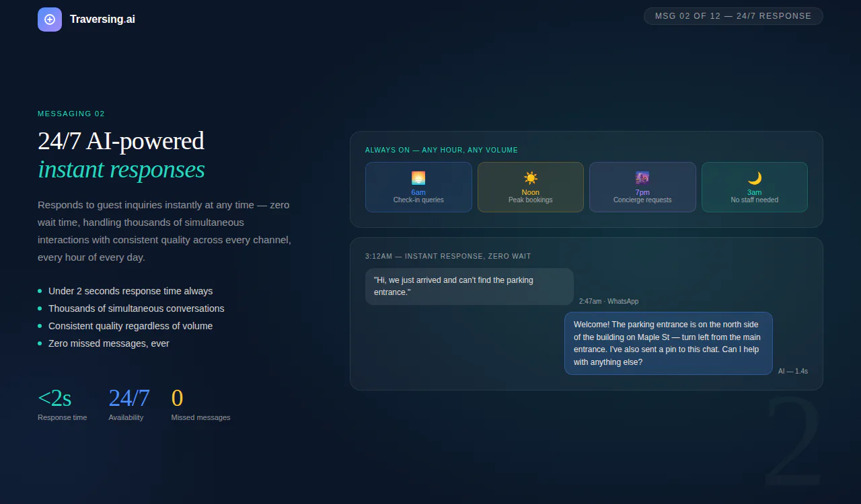Viewport: 861px width, 504px height.
Task: Click 'Consistent quality regardless of volume' bullet
Action: [130, 326]
